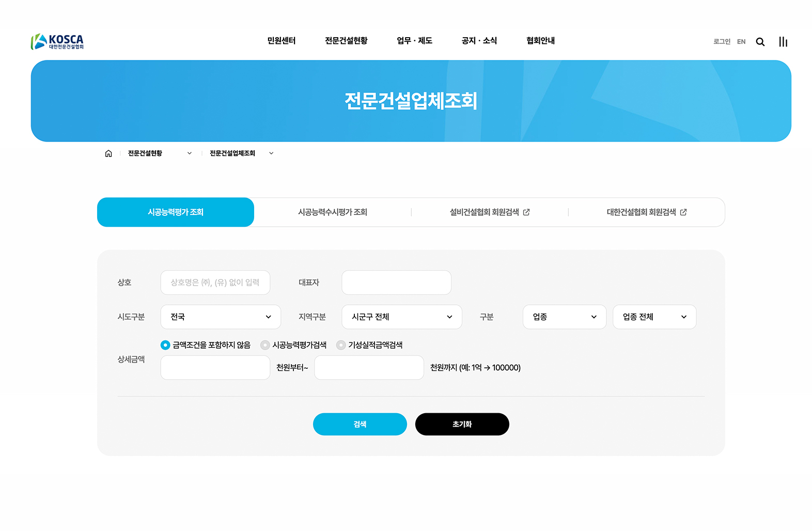Expand the 전문건설현황 breadcrumb chevron
Image resolution: width=812 pixels, height=531 pixels.
point(190,153)
